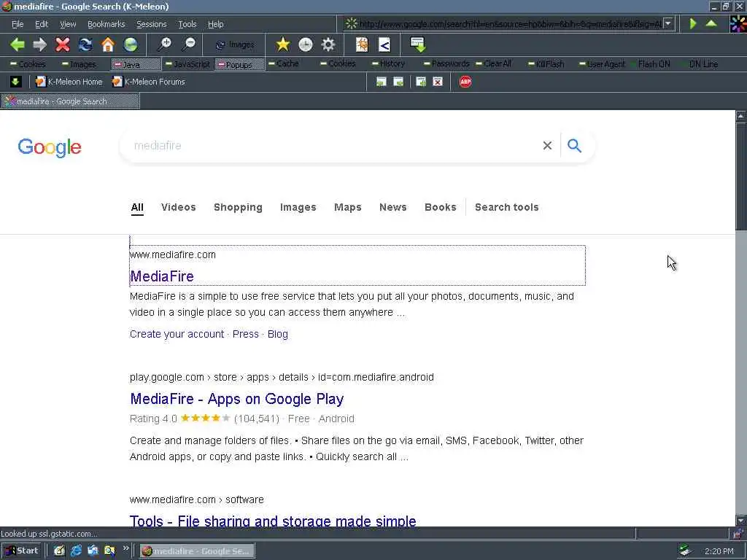This screenshot has height=560, width=747.
Task: Click Passwords in the privacy bar
Action: click(x=446, y=64)
